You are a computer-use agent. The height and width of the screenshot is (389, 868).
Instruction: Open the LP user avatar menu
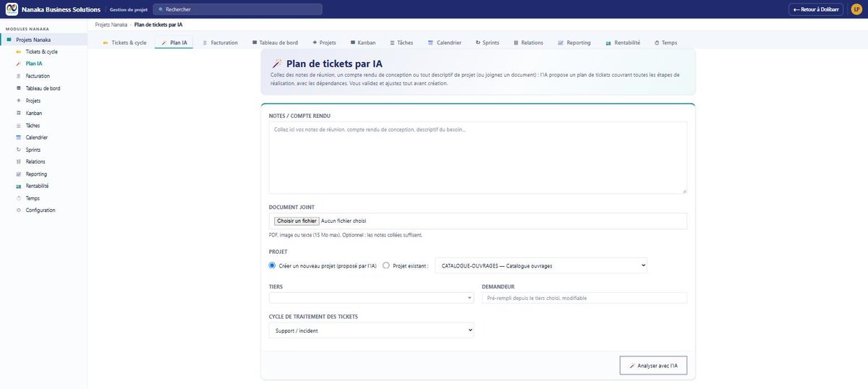[856, 9]
